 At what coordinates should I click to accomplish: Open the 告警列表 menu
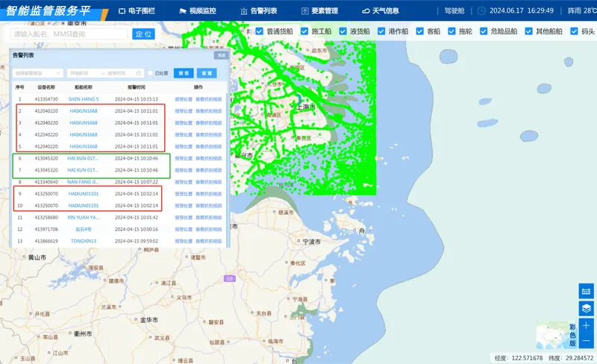259,11
